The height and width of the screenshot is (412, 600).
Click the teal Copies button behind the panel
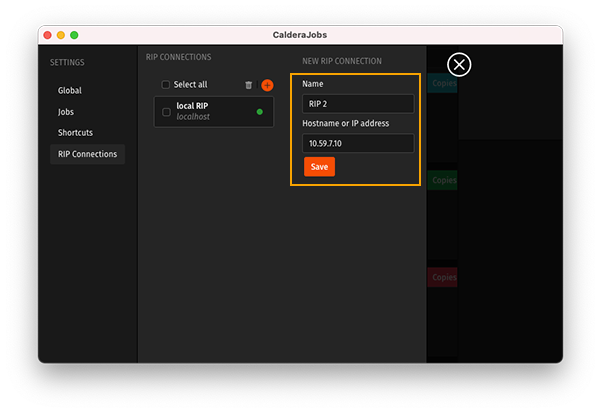(443, 83)
